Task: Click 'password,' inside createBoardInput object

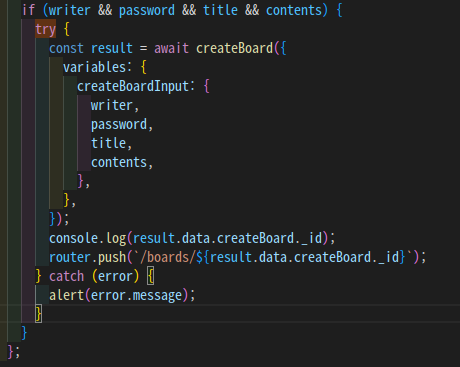Action: point(122,125)
